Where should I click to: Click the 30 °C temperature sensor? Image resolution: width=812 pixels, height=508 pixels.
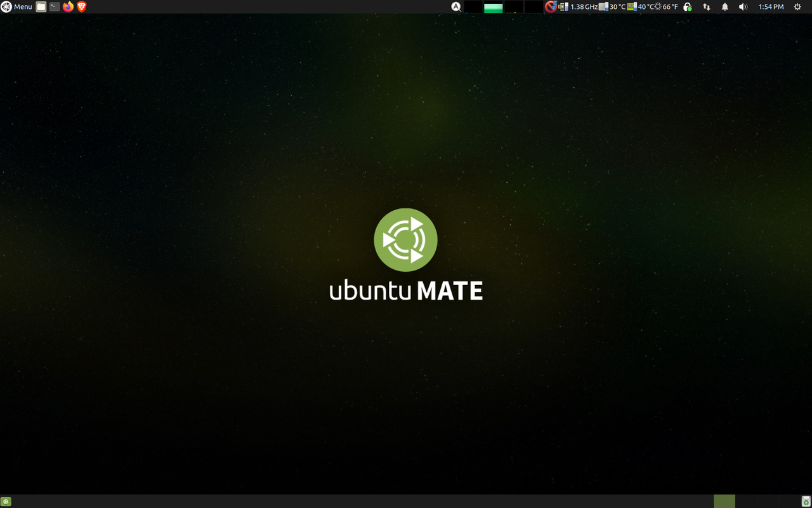tap(612, 7)
